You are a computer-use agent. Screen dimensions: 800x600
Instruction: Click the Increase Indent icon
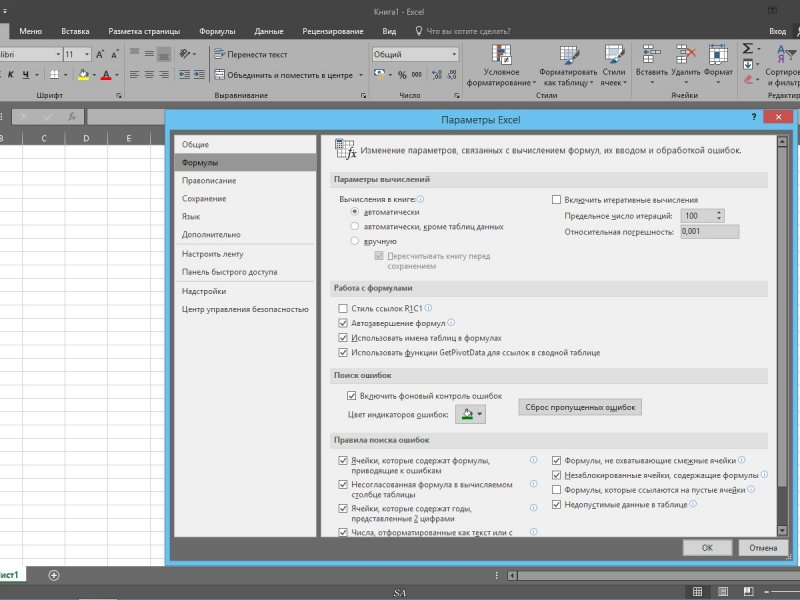tap(199, 74)
